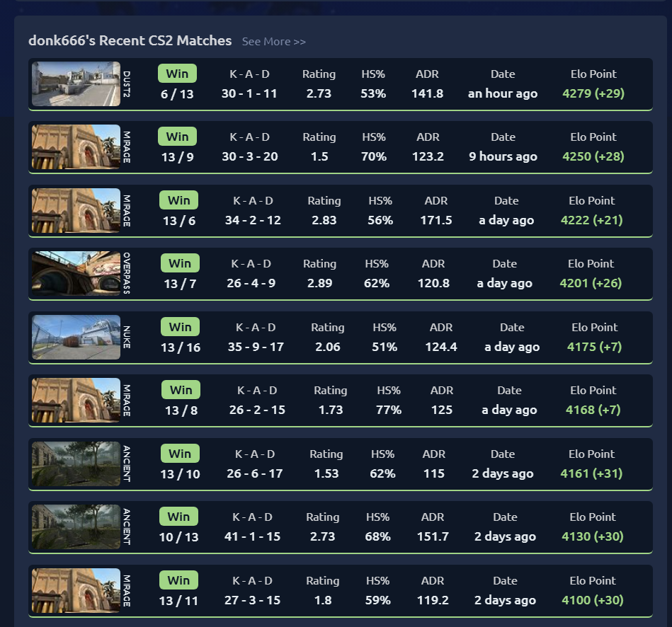
Task: Select the score 13 / 8
Action: tap(181, 410)
